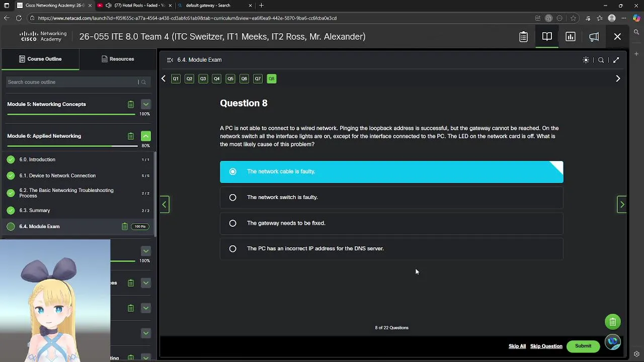644x362 pixels.
Task: Open browser profile avatar
Action: point(612,18)
